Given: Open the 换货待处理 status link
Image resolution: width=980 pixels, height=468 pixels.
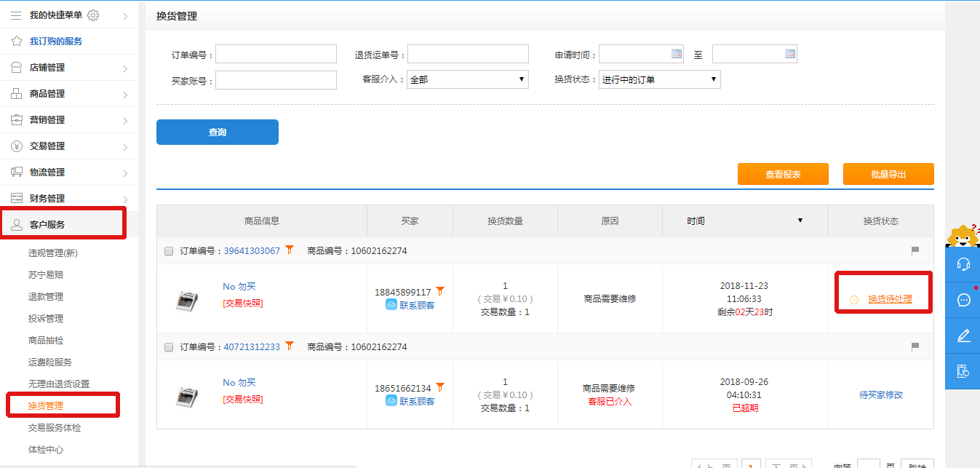Looking at the screenshot, I should point(889,299).
